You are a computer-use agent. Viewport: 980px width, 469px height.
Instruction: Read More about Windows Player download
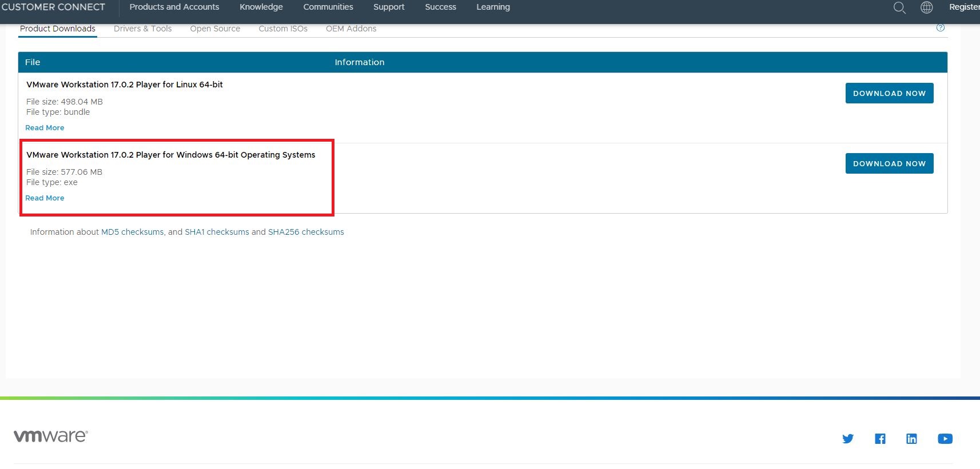45,198
